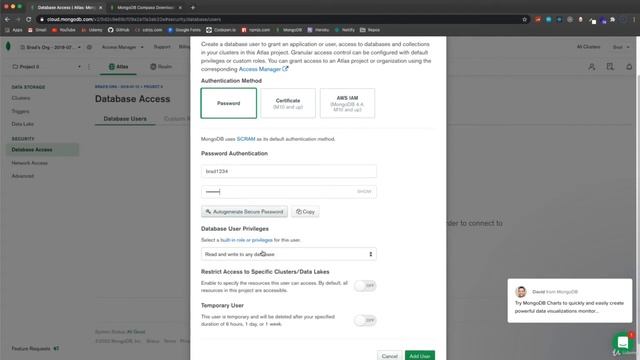Follow the Access Manager link in dialog
Image resolution: width=640 pixels, height=360 pixels.
263,69
